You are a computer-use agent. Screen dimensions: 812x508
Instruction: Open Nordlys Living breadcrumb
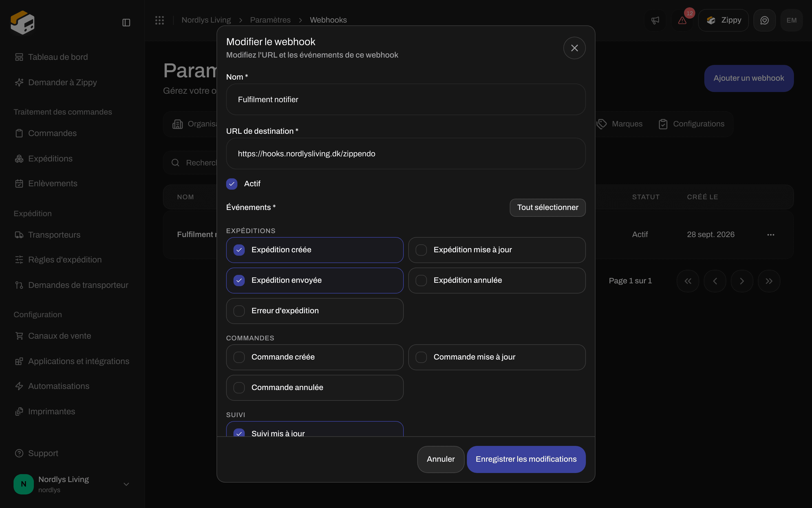point(206,20)
